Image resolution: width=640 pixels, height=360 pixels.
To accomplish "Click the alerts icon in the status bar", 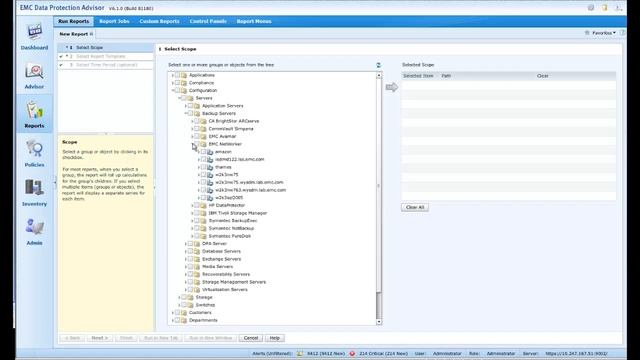I will click(300, 353).
